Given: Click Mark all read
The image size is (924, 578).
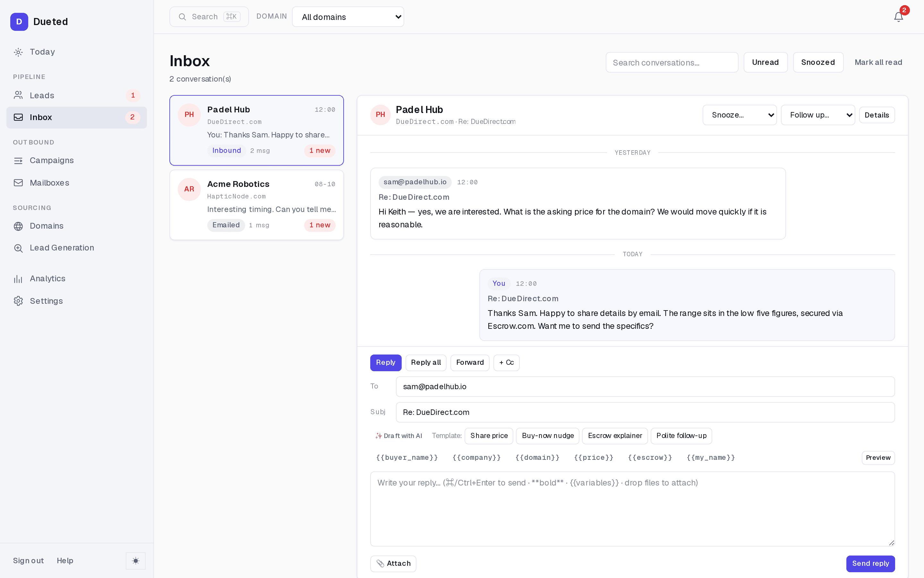Looking at the screenshot, I should 878,62.
